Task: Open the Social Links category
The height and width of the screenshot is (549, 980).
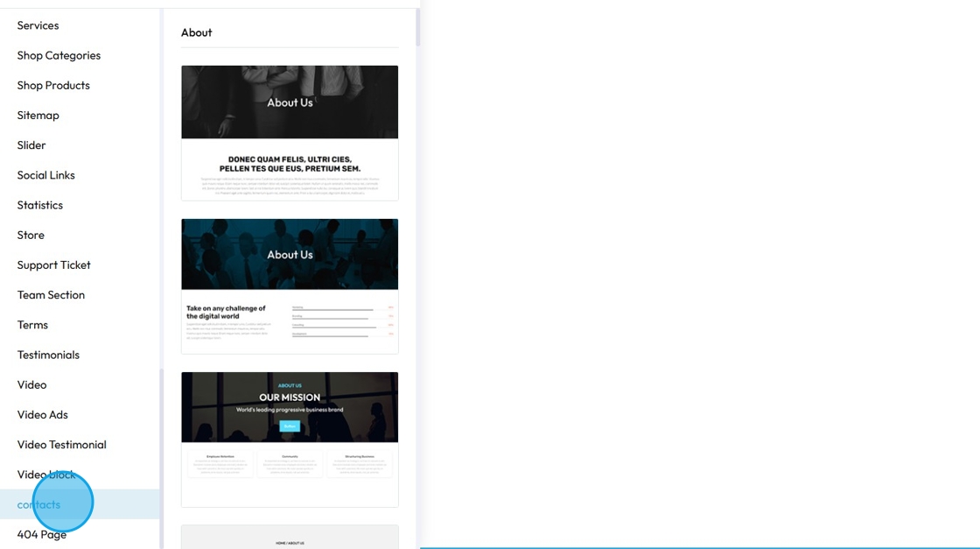Action: click(45, 176)
